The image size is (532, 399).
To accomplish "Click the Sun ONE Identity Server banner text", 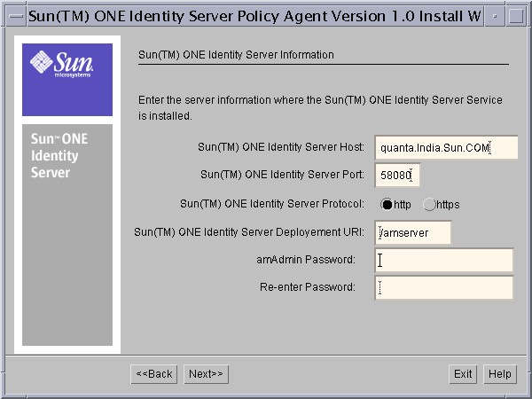I will pos(59,156).
